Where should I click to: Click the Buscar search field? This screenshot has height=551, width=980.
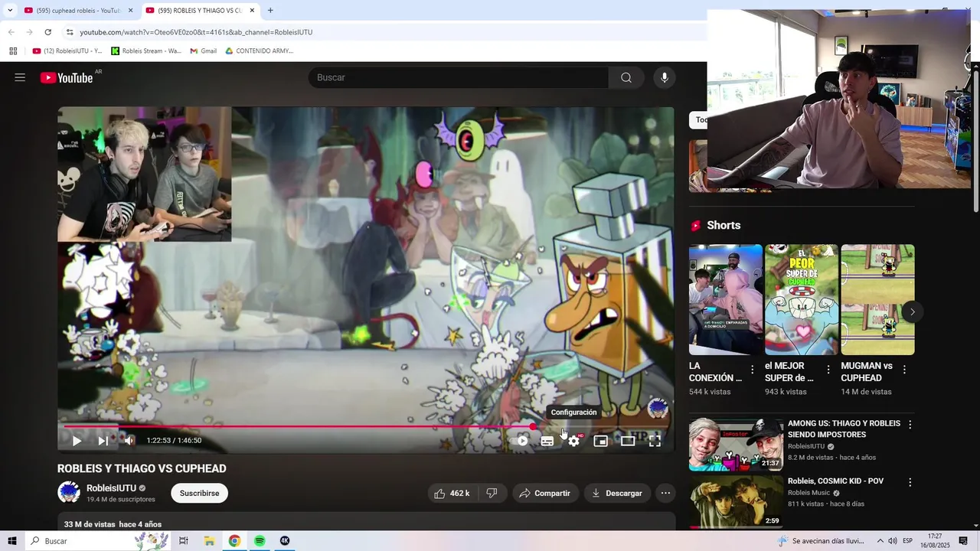pyautogui.click(x=459, y=77)
